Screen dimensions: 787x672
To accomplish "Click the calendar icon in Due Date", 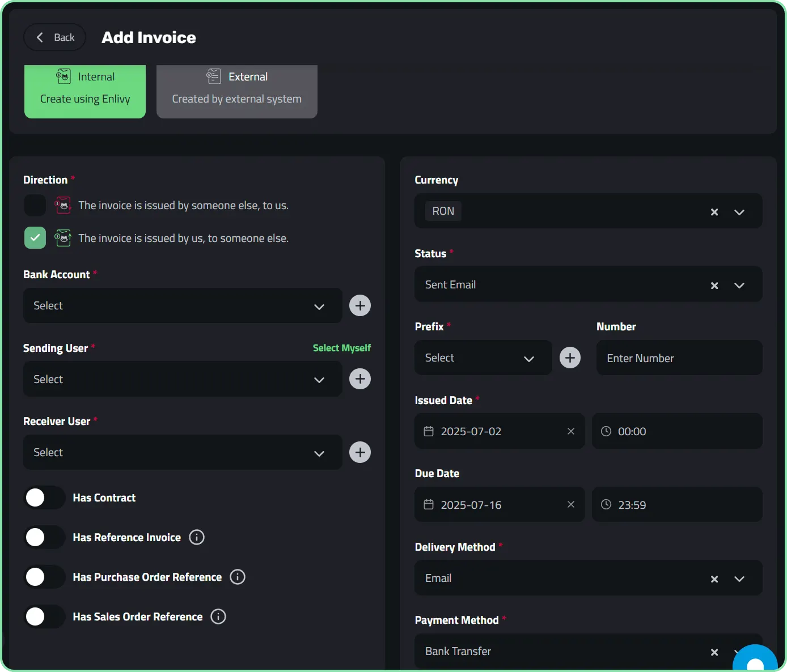I will pyautogui.click(x=429, y=504).
